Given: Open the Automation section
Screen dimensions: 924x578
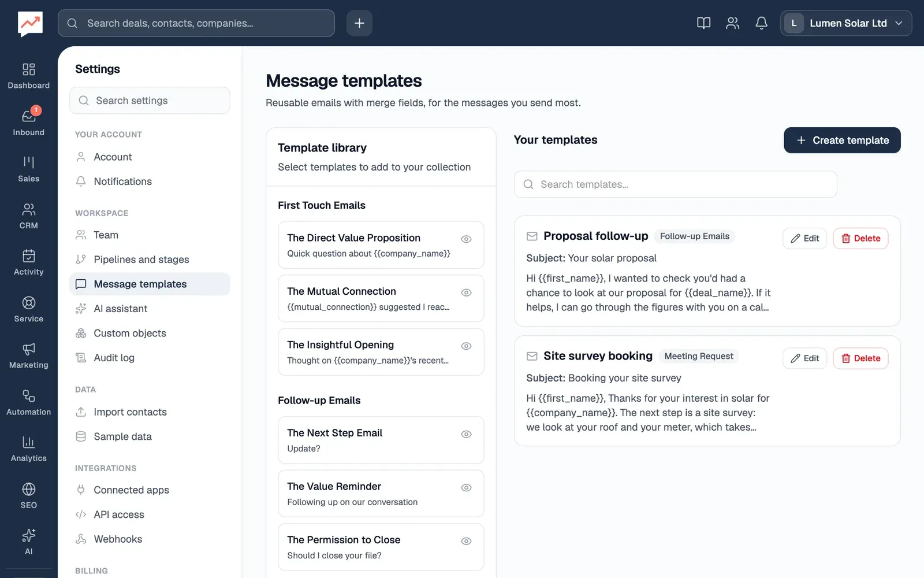Looking at the screenshot, I should pos(28,402).
